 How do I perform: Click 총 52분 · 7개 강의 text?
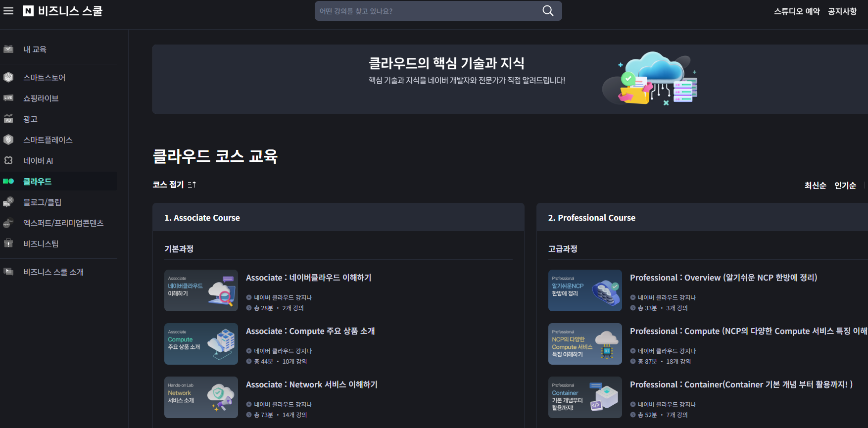(663, 415)
